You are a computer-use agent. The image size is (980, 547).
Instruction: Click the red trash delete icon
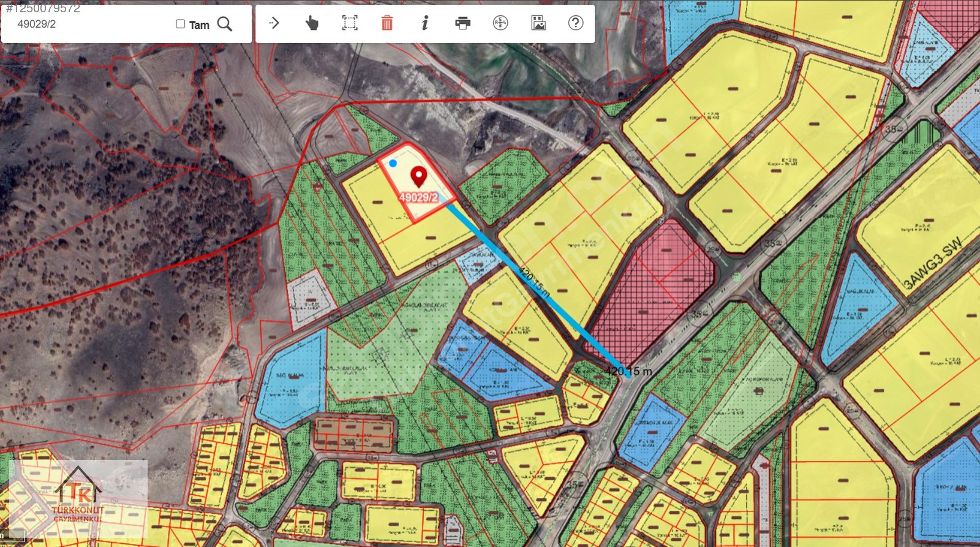pos(387,23)
